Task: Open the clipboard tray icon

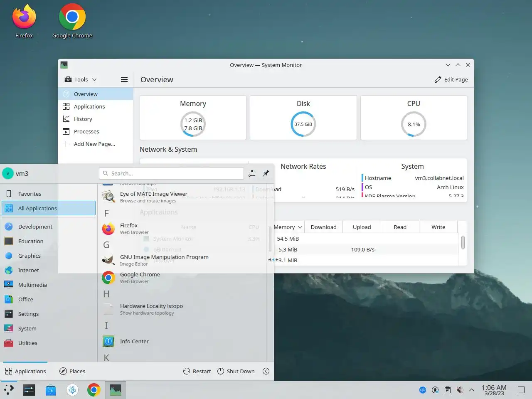Action: [448, 390]
